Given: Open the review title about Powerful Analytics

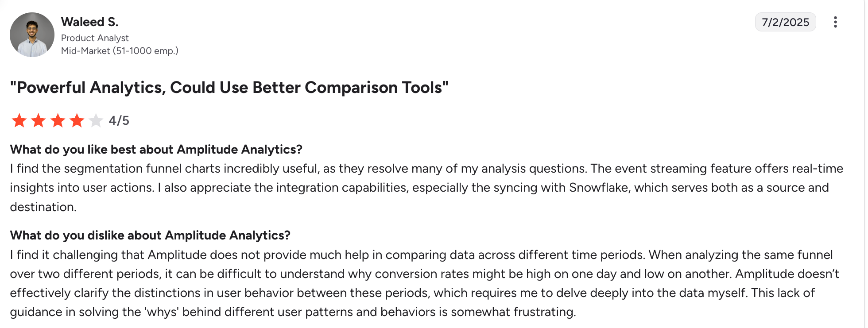Looking at the screenshot, I should (229, 88).
